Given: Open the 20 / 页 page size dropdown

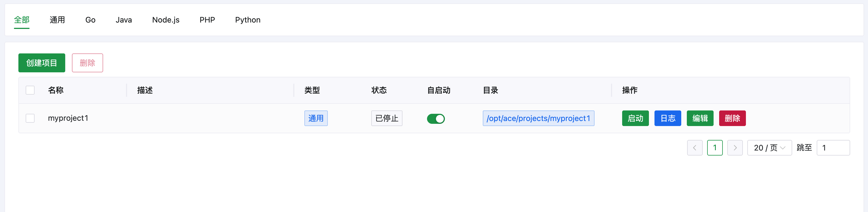Looking at the screenshot, I should pyautogui.click(x=769, y=147).
